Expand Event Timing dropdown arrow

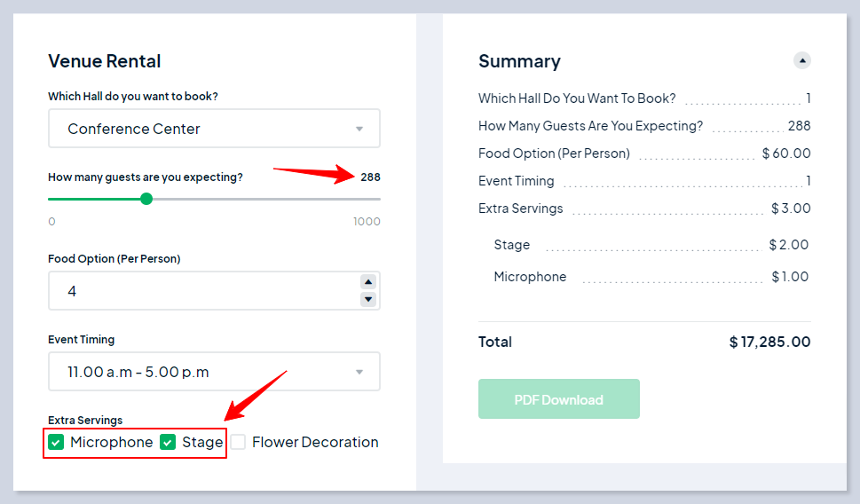359,373
